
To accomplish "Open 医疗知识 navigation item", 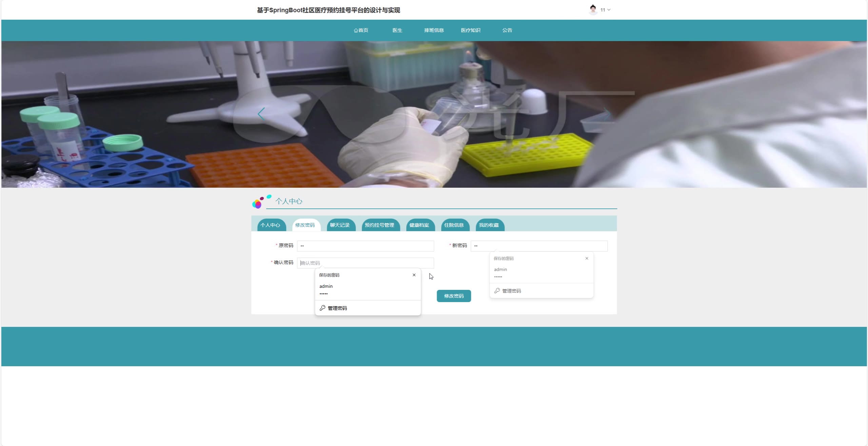I will (x=470, y=30).
